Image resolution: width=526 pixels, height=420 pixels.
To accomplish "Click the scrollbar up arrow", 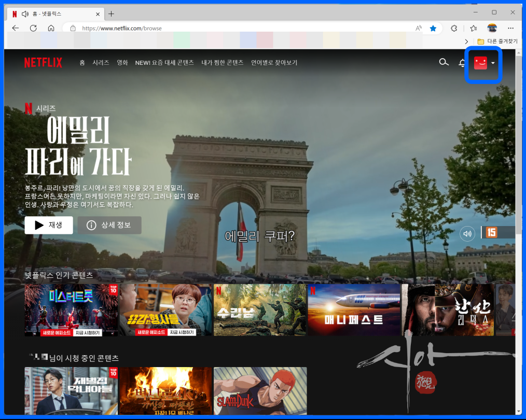I will pos(519,52).
